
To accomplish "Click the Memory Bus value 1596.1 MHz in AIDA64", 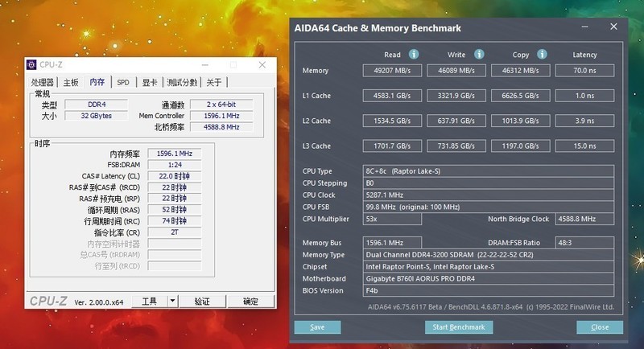I will click(x=392, y=243).
